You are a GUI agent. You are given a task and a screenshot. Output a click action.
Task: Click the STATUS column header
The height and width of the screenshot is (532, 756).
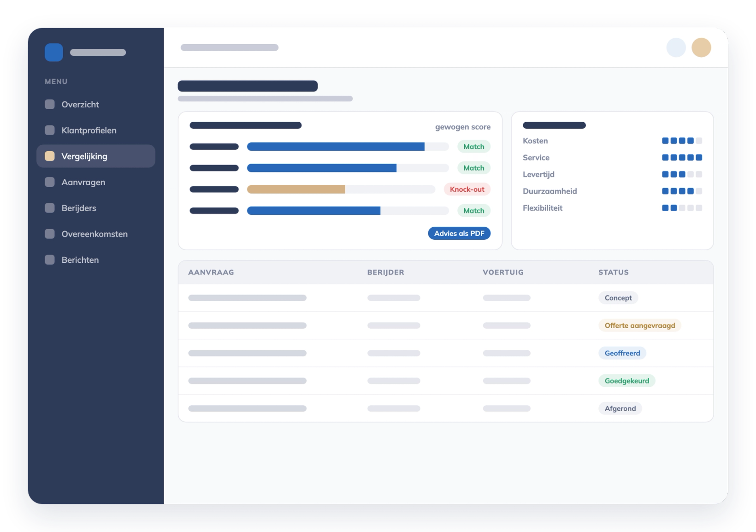614,272
